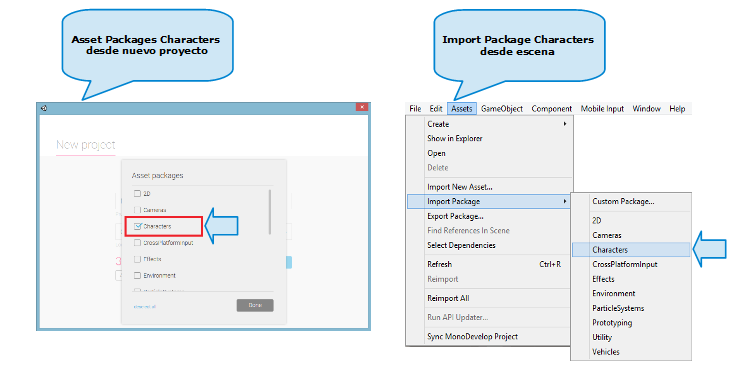Screen dimensions: 755x371
Task: Enable the Effects asset package checkbox
Action: tap(137, 259)
